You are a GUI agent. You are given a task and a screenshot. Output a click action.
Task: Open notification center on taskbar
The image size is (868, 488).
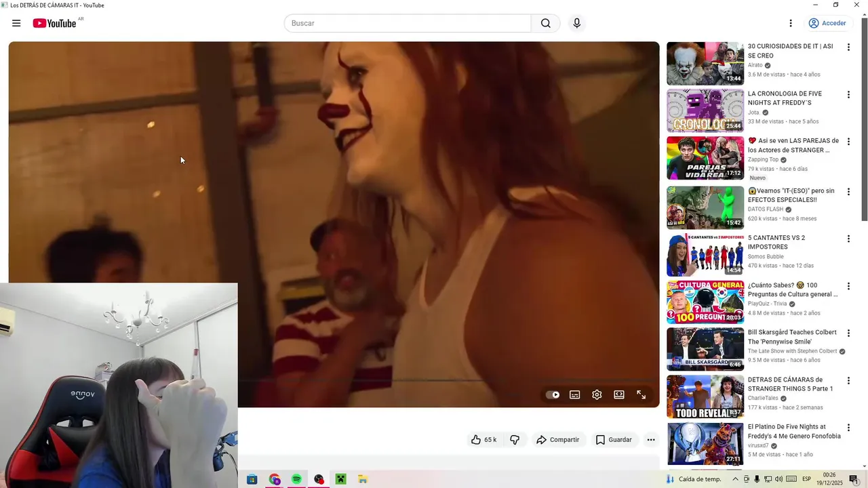pyautogui.click(x=854, y=479)
